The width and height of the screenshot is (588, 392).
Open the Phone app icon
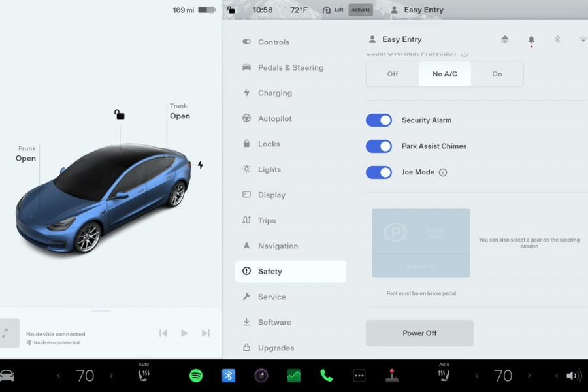[326, 375]
